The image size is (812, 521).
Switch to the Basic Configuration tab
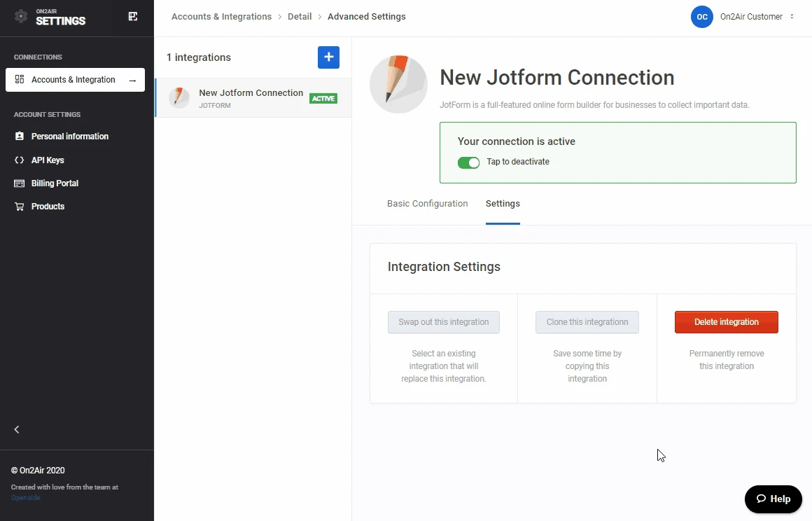point(427,204)
